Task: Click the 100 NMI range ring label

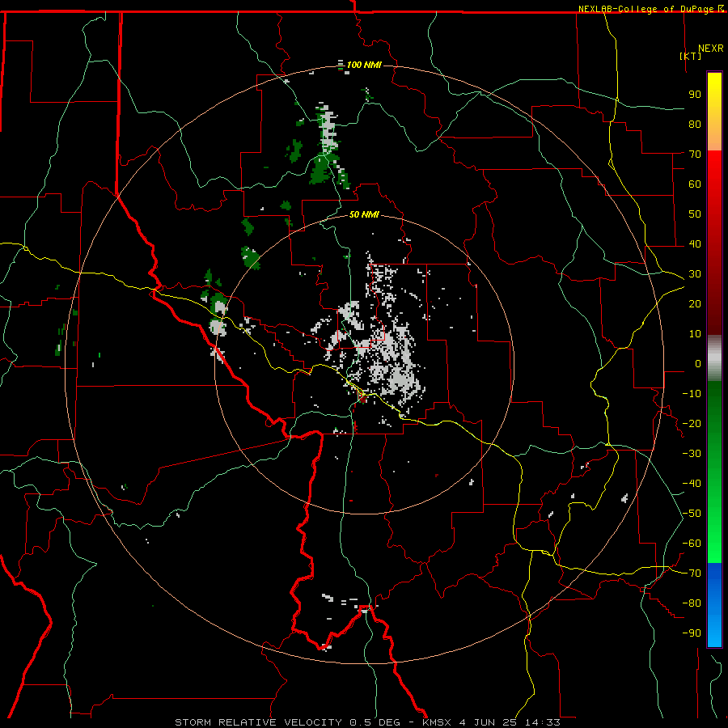Action: coord(364,65)
